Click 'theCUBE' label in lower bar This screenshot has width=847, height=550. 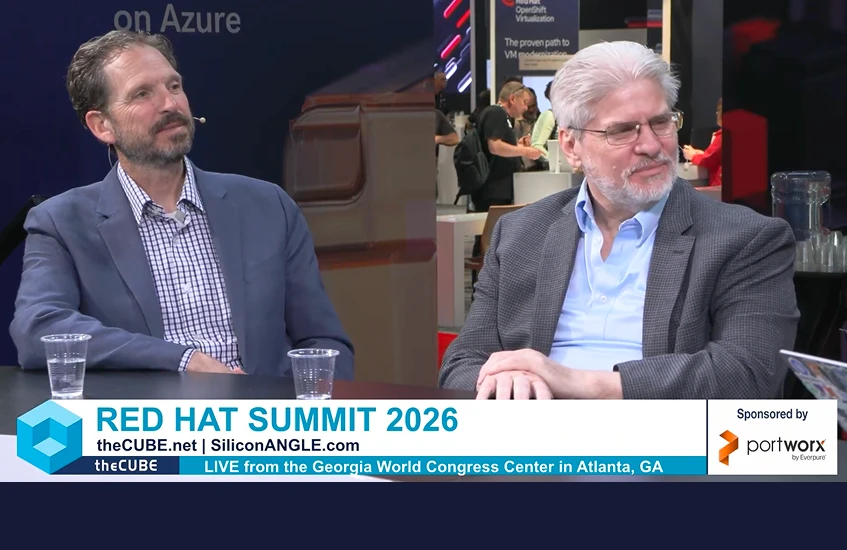coord(126,465)
